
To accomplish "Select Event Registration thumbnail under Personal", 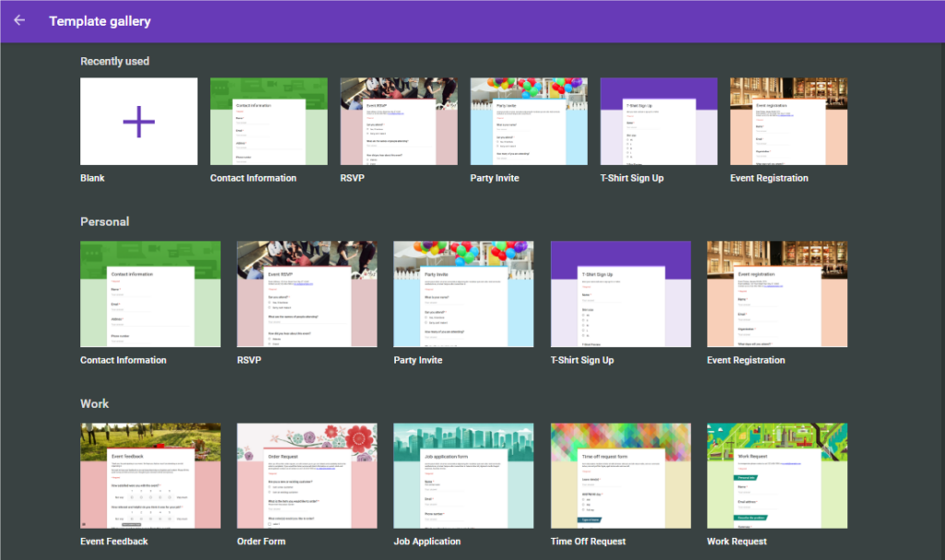I will [x=777, y=293].
